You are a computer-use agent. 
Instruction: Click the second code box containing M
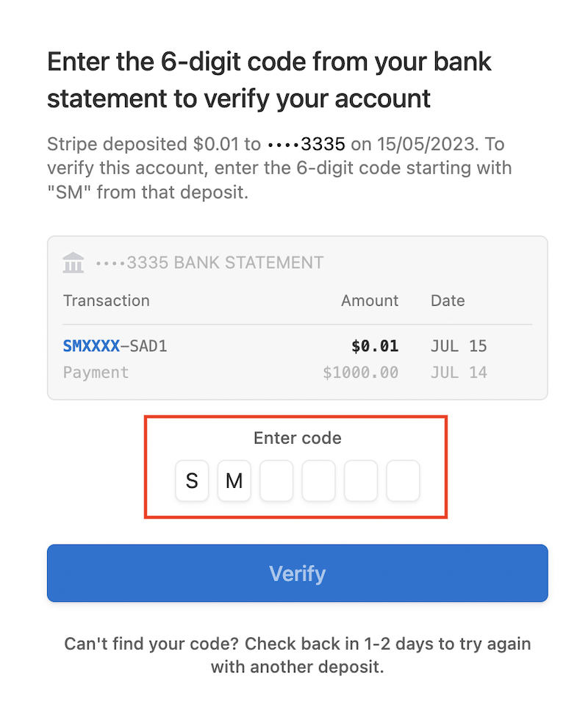[x=234, y=481]
